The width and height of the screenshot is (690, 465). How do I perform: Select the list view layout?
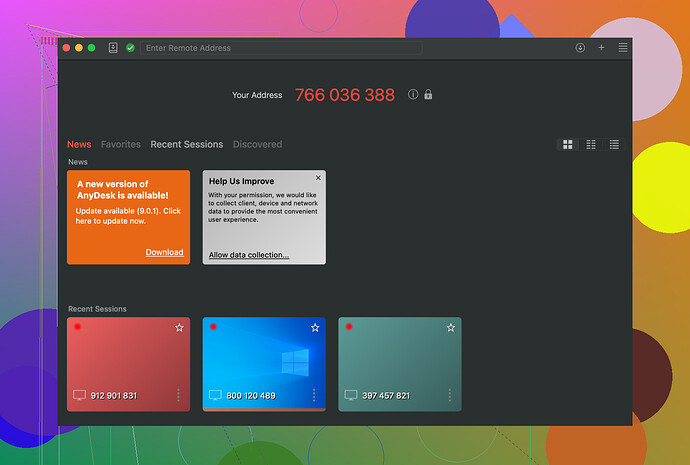tap(614, 144)
